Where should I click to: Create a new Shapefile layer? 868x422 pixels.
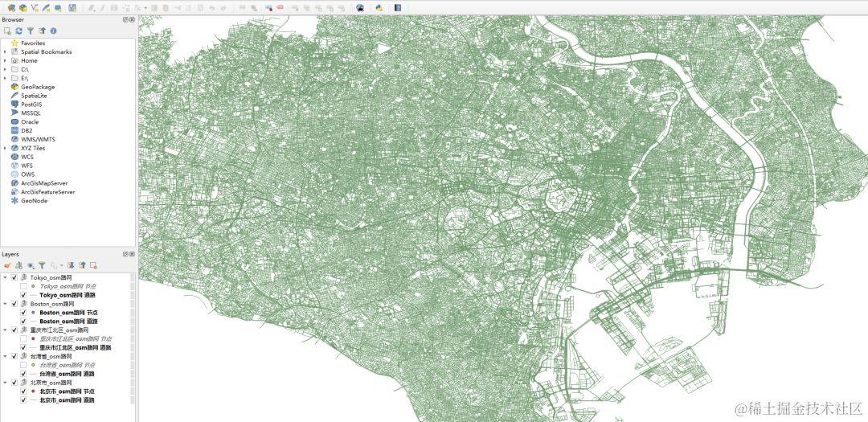click(35, 8)
